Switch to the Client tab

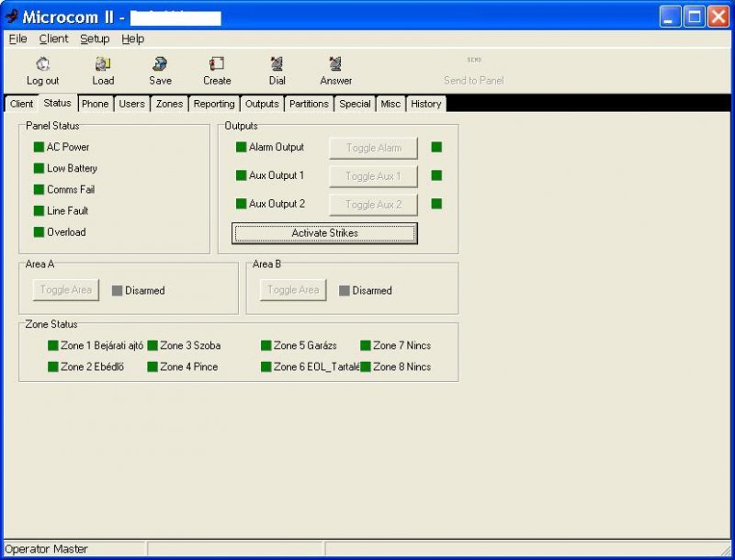pos(21,104)
